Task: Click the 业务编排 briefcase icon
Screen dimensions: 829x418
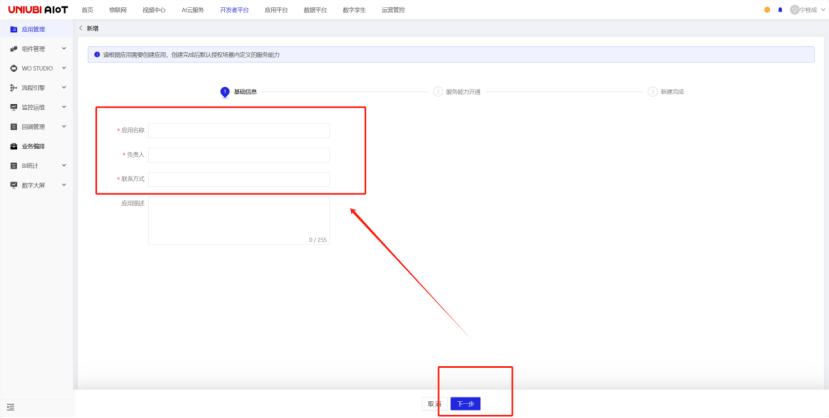Action: (x=13, y=146)
